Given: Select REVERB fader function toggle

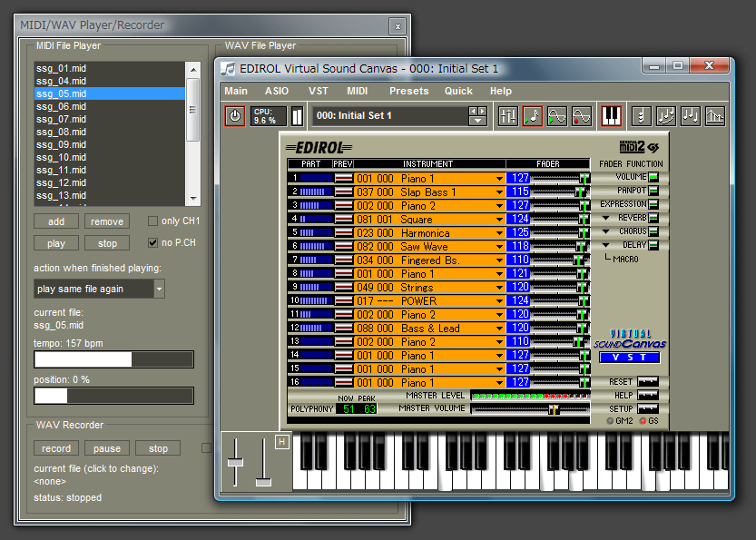Looking at the screenshot, I should (653, 218).
